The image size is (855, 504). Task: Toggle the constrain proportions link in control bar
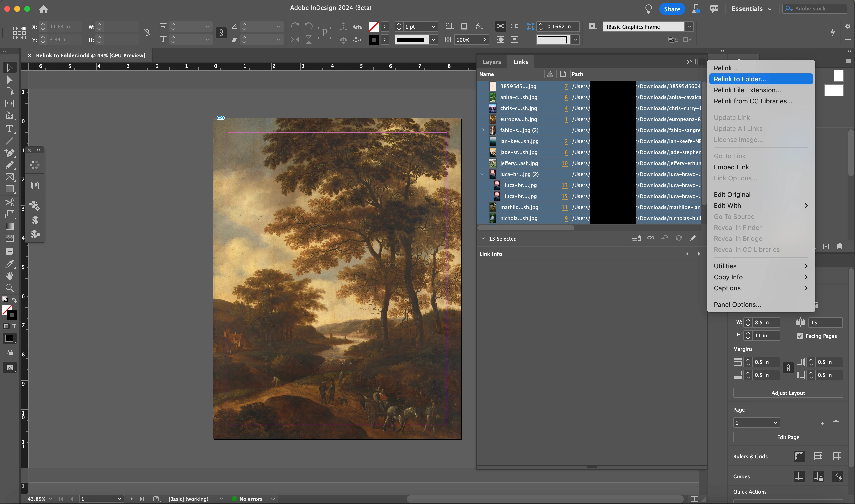[147, 33]
